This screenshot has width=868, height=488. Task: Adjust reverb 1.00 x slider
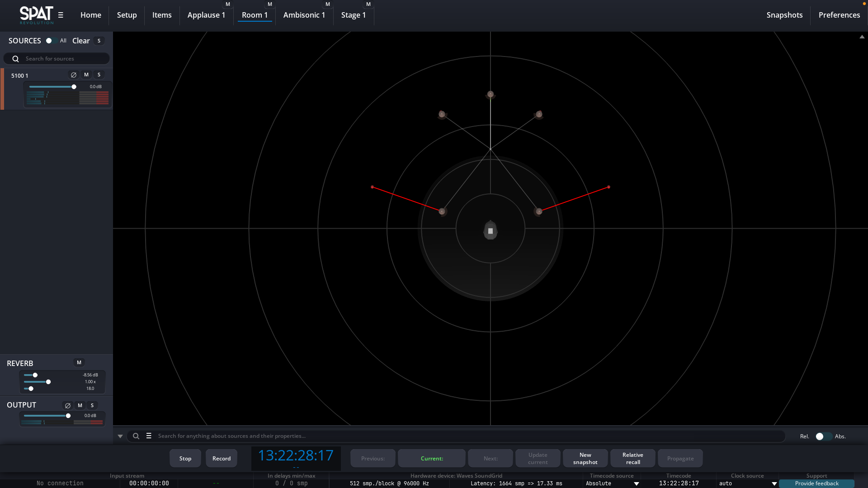pyautogui.click(x=48, y=382)
